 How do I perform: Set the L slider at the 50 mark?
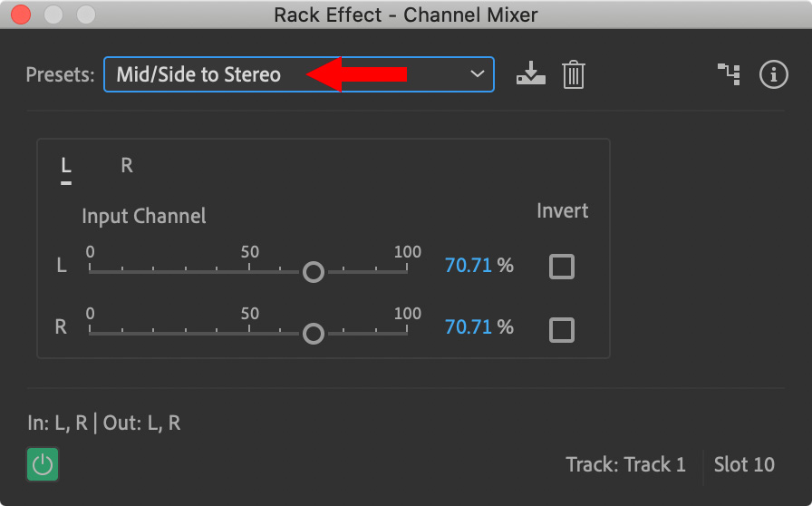249,270
